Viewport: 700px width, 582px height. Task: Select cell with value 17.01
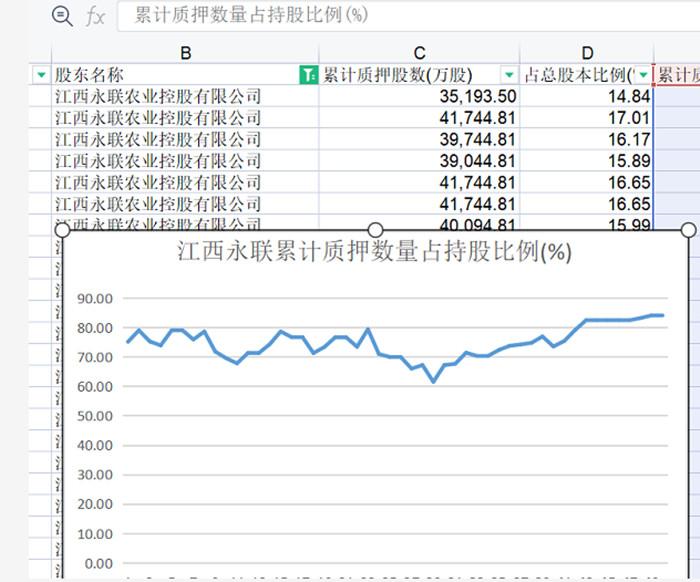(587, 118)
